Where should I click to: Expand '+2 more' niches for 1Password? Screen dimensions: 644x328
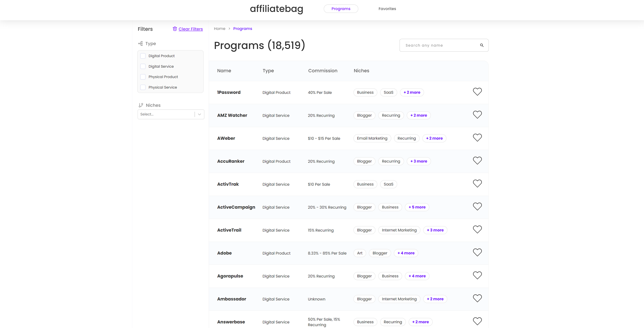(412, 92)
